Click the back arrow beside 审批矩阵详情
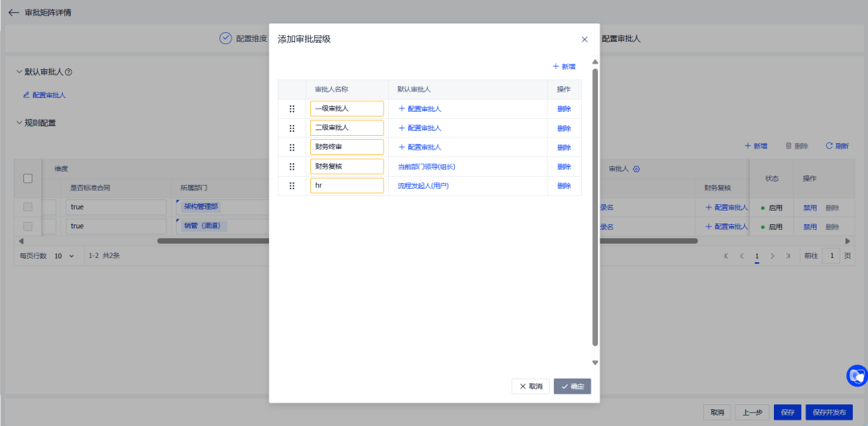The image size is (868, 426). pyautogui.click(x=14, y=12)
